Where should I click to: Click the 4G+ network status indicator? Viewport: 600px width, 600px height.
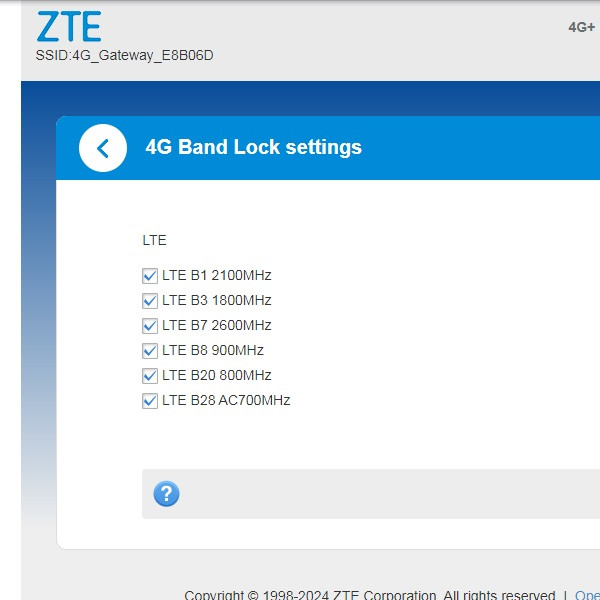(581, 27)
